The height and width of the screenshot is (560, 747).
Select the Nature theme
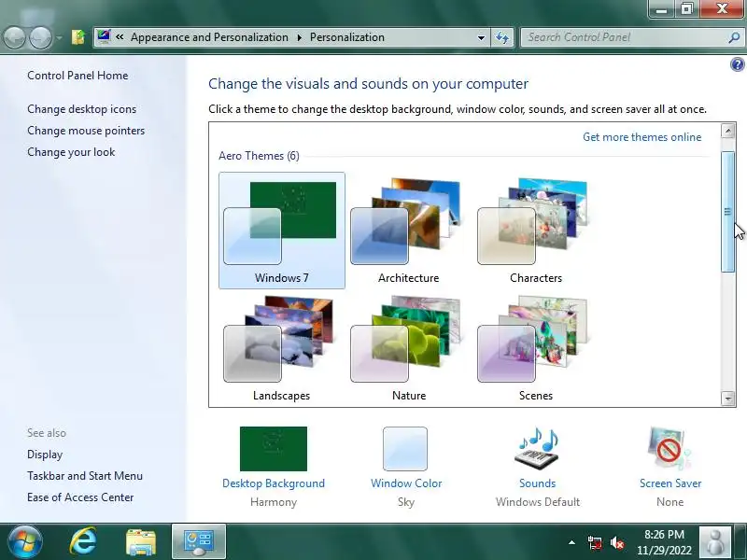coord(408,348)
